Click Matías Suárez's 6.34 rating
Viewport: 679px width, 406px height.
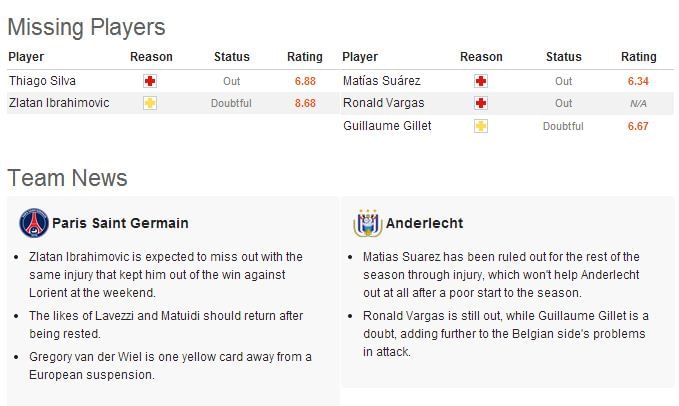[638, 81]
